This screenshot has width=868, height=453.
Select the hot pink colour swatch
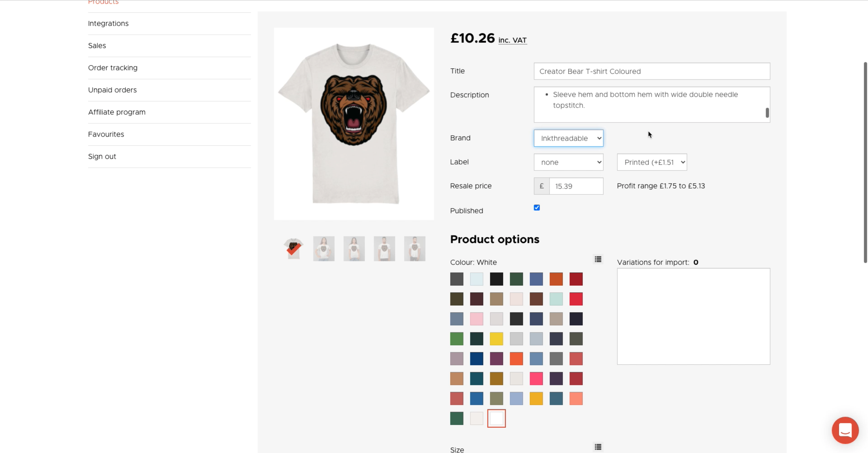pyautogui.click(x=536, y=379)
